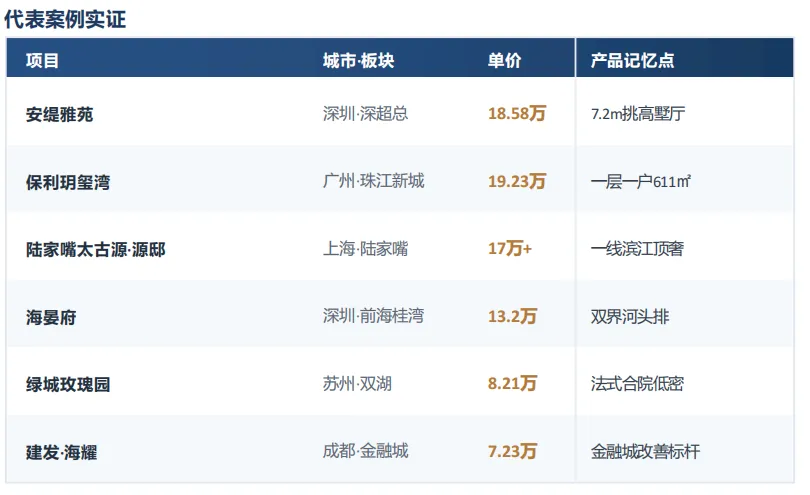Image resolution: width=810 pixels, height=495 pixels.
Task: Click the text 法式合院低密
Action: click(x=637, y=383)
